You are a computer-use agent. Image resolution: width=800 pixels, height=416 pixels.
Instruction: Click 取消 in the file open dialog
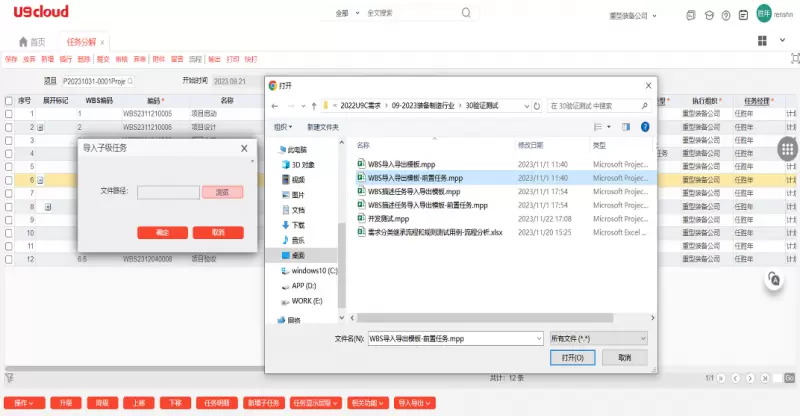[626, 357]
